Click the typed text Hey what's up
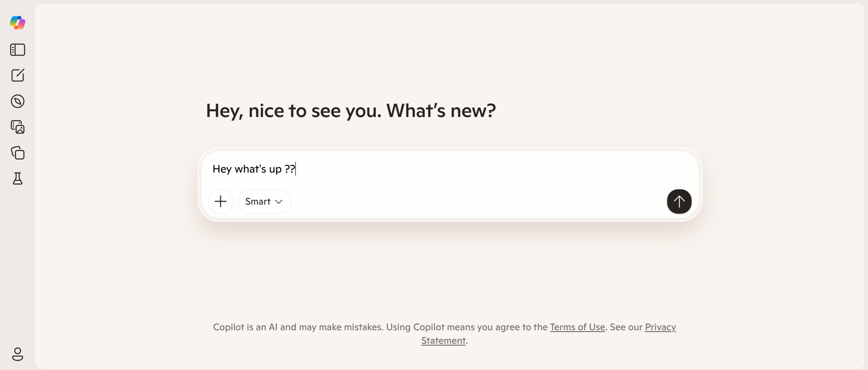The width and height of the screenshot is (868, 370). [252, 169]
